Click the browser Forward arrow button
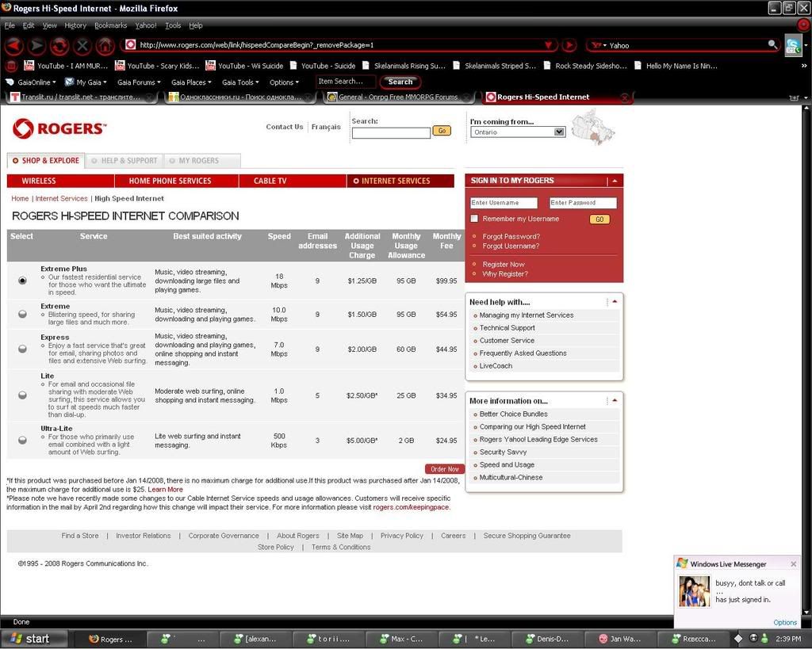 36,45
